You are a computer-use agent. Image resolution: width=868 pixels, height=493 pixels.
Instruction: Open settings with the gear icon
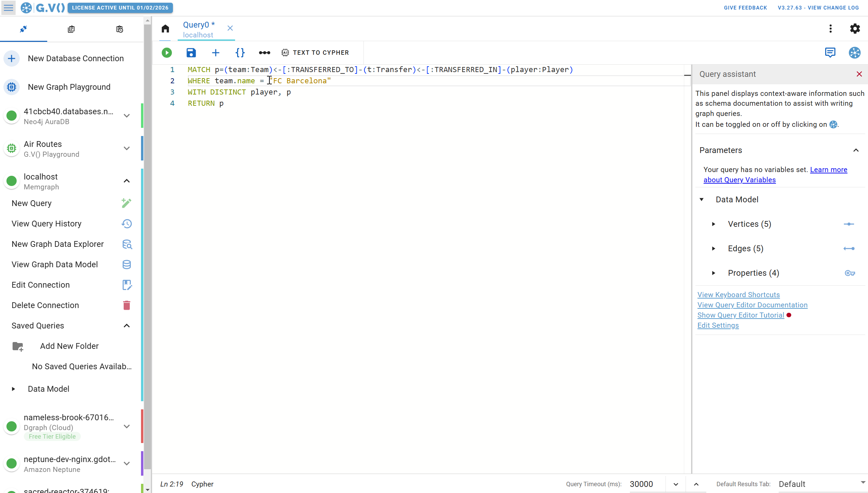(855, 29)
